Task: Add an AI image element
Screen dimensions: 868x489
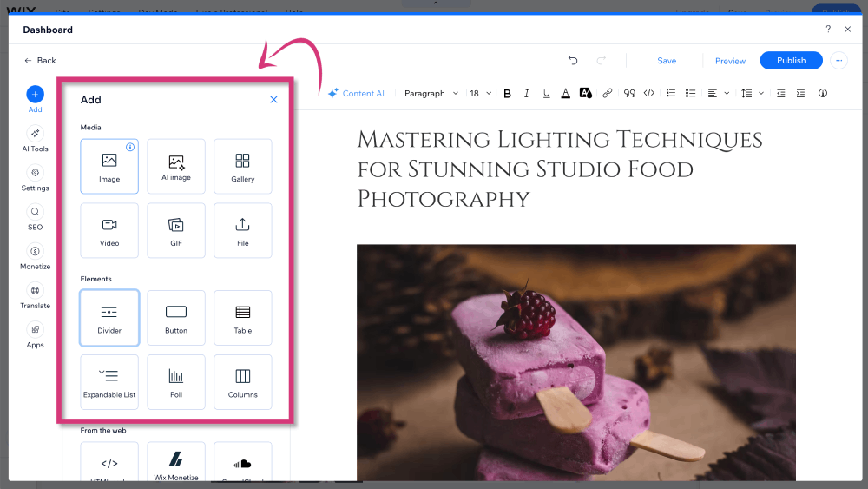Action: [x=176, y=166]
